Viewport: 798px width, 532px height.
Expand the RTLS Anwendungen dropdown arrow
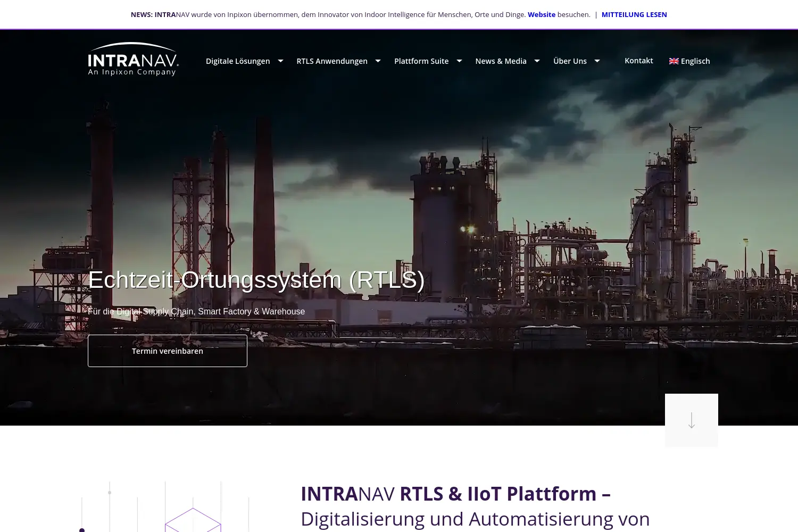(378, 61)
